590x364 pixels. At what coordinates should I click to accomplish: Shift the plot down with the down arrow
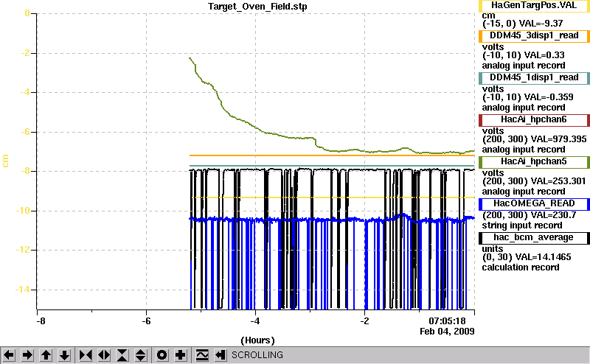tap(65, 355)
